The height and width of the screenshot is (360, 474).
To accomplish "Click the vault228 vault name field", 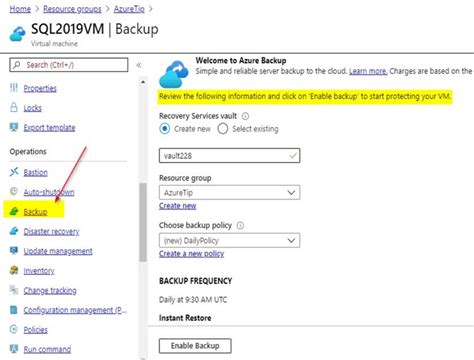I will click(230, 156).
